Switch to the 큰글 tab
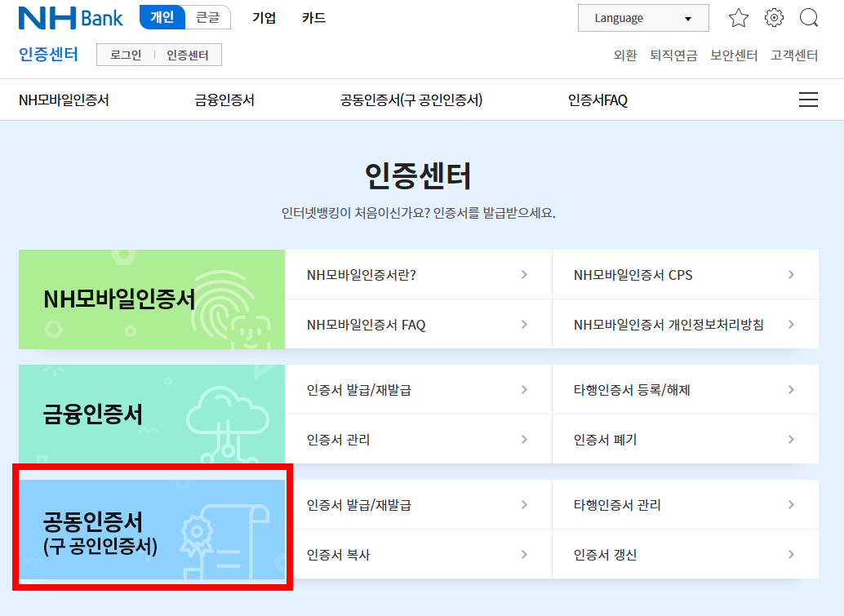This screenshot has width=844, height=616. pos(207,17)
